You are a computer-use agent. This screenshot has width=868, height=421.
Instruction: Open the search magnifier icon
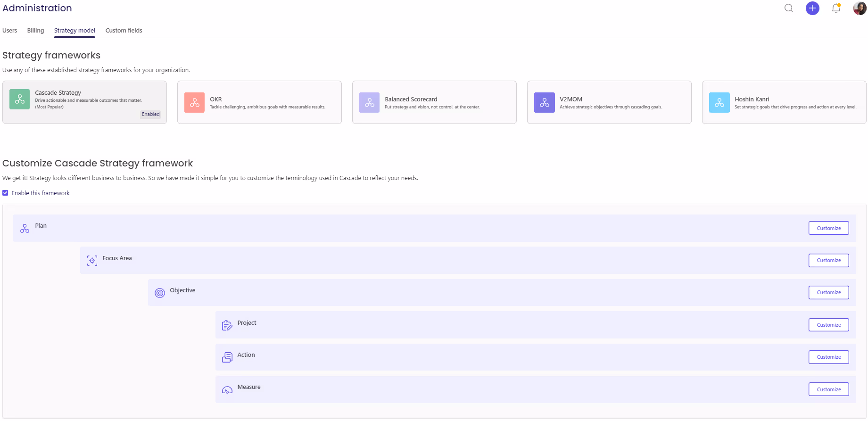789,8
